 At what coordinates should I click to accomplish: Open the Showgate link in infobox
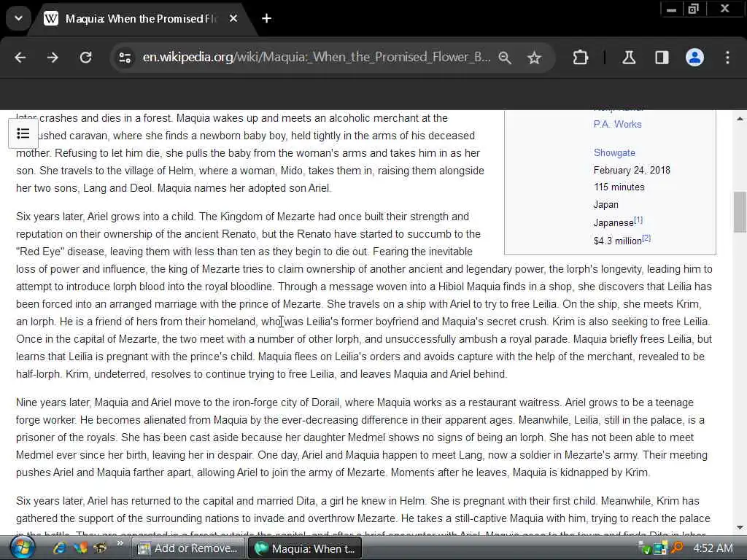click(x=614, y=153)
